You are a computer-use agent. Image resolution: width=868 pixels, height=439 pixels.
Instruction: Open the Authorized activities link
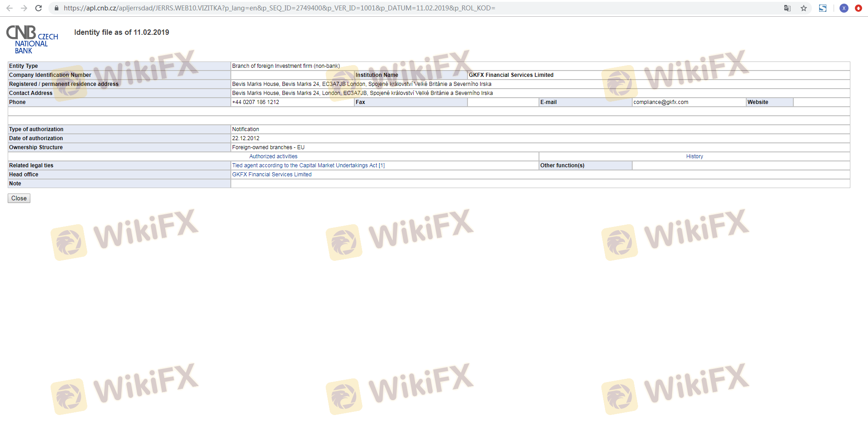[x=273, y=156]
